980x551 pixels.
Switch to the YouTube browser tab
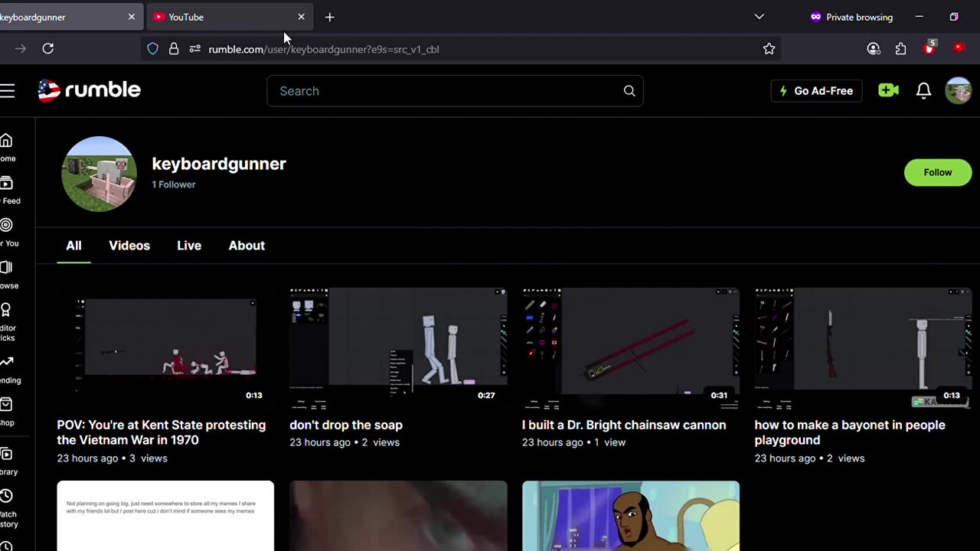click(x=229, y=17)
